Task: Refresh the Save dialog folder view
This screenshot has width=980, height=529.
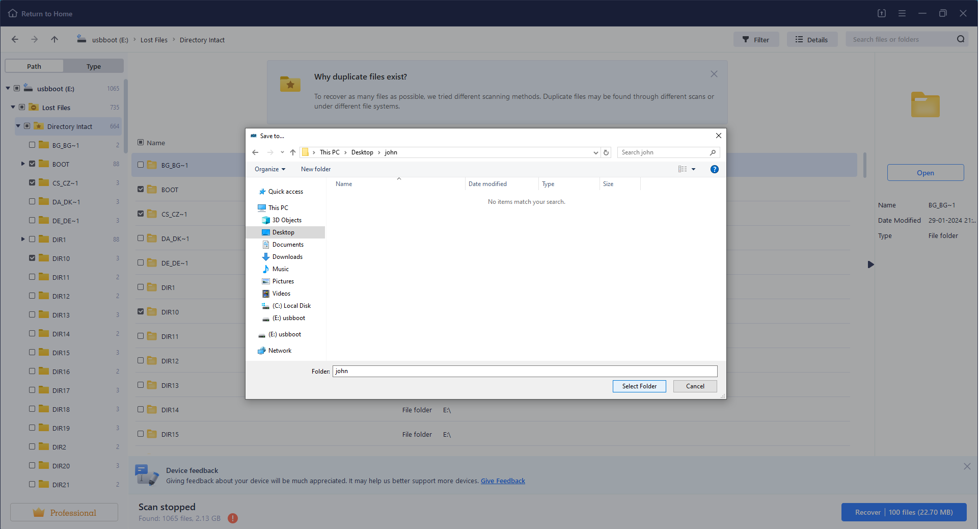Action: [606, 152]
